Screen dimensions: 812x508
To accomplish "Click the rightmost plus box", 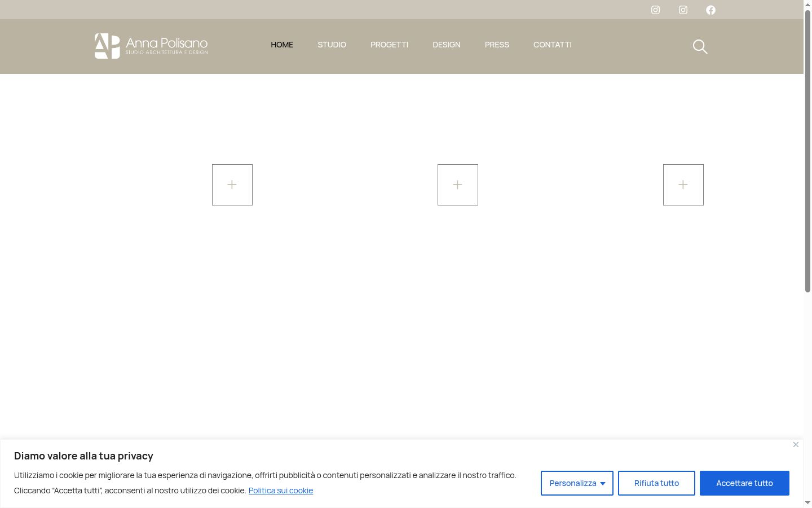I will [683, 185].
